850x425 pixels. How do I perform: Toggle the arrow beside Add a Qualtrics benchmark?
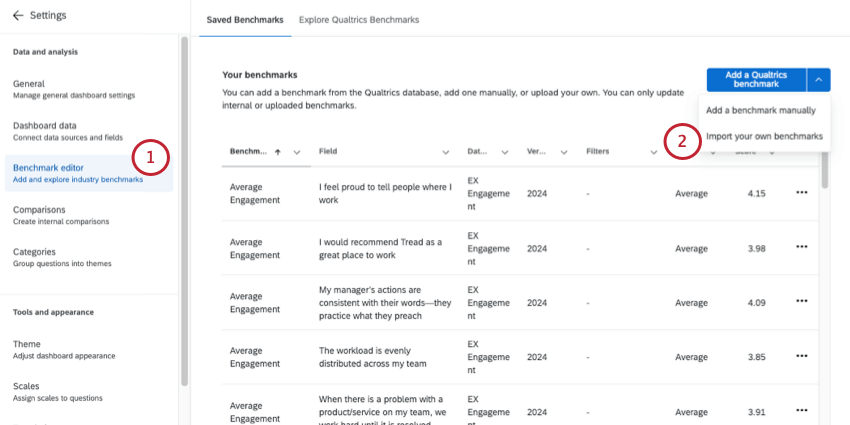(x=819, y=80)
